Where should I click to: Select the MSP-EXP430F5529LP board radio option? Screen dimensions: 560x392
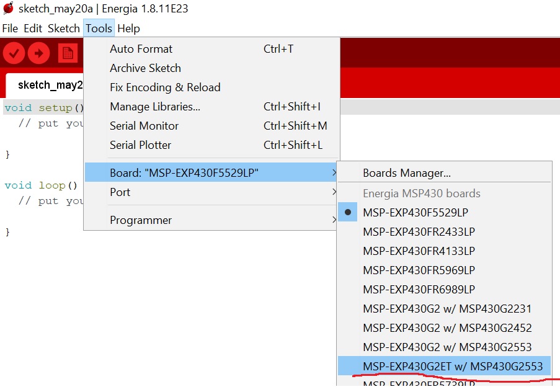click(416, 212)
